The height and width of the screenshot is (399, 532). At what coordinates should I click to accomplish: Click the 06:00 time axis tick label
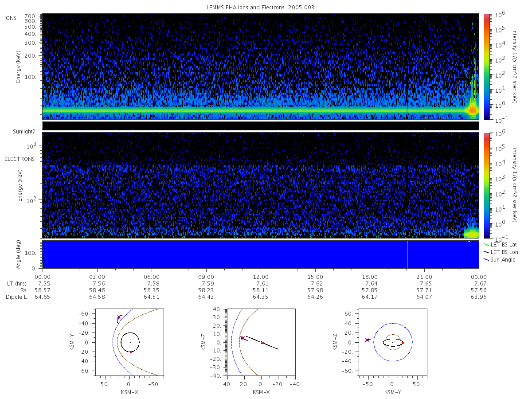[x=152, y=276]
